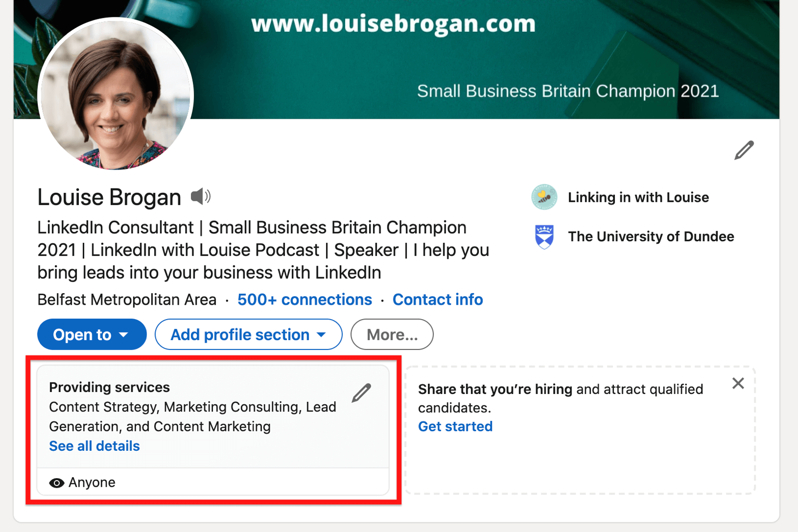This screenshot has height=532, width=798.
Task: Click the Anyone visibility setting label
Action: click(x=92, y=483)
